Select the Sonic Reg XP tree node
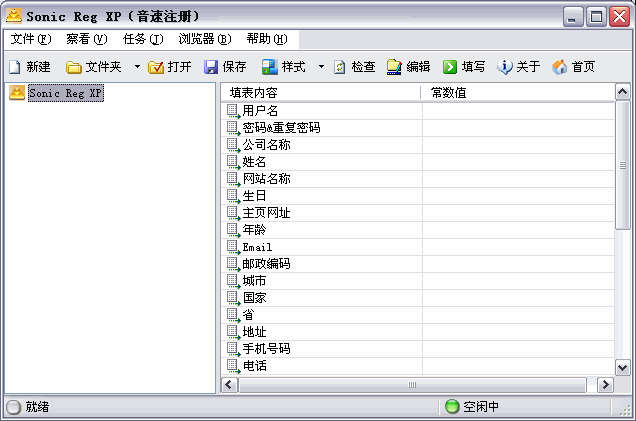636x421 pixels. [x=66, y=93]
